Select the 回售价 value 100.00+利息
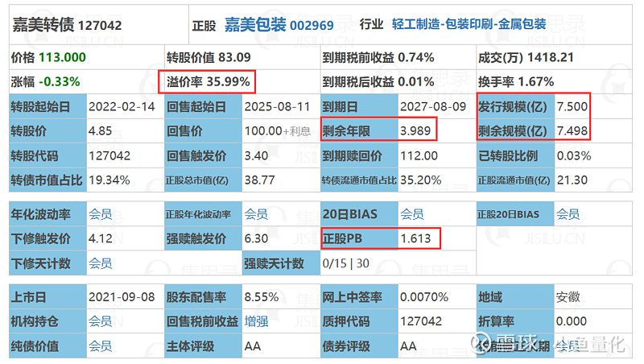The height and width of the screenshot is (364, 644). point(278,131)
